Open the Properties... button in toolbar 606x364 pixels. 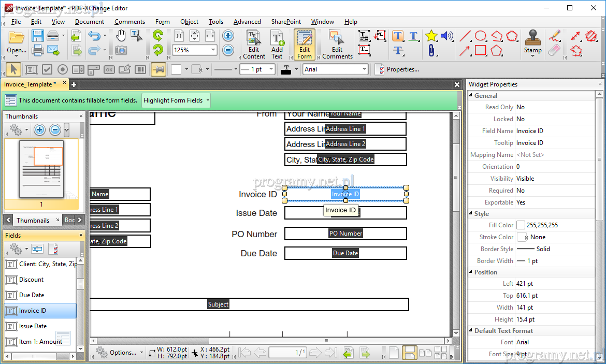[397, 69]
